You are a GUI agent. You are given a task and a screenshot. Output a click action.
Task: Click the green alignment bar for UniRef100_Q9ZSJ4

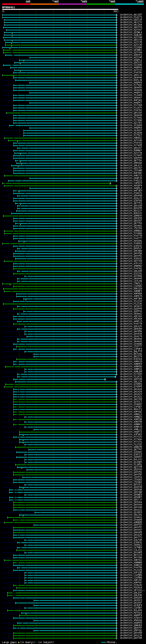60,75
